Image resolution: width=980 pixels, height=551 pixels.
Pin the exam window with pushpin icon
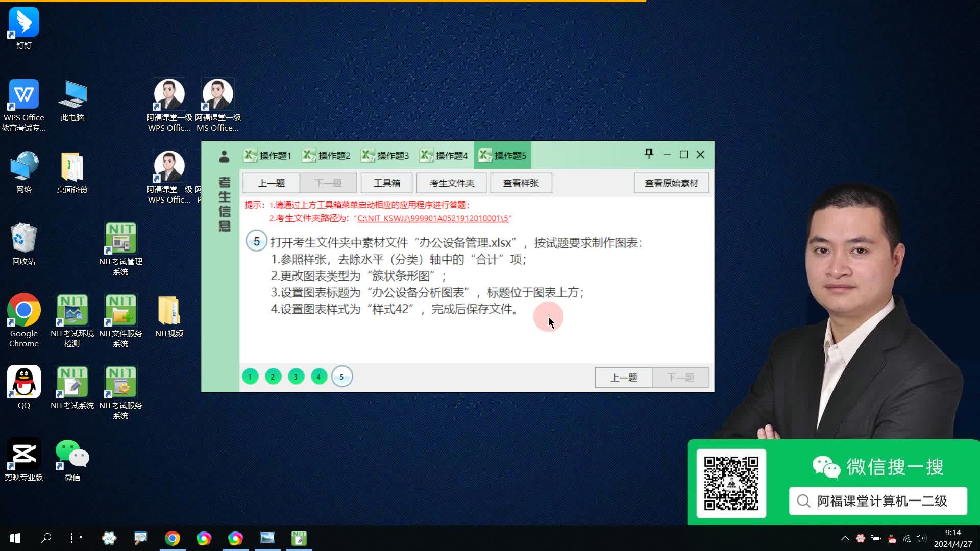(x=649, y=154)
